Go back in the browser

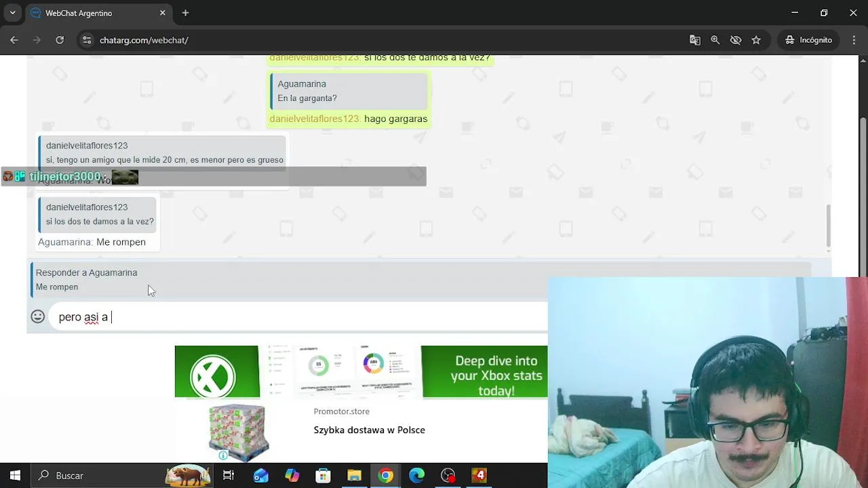tap(14, 40)
